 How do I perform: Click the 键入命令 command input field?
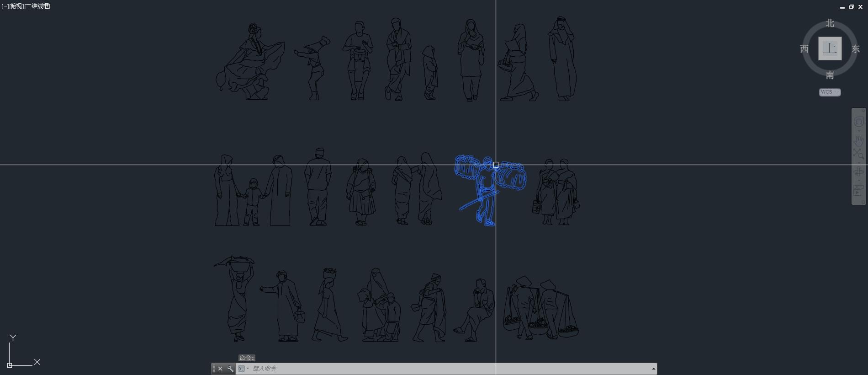coord(411,369)
